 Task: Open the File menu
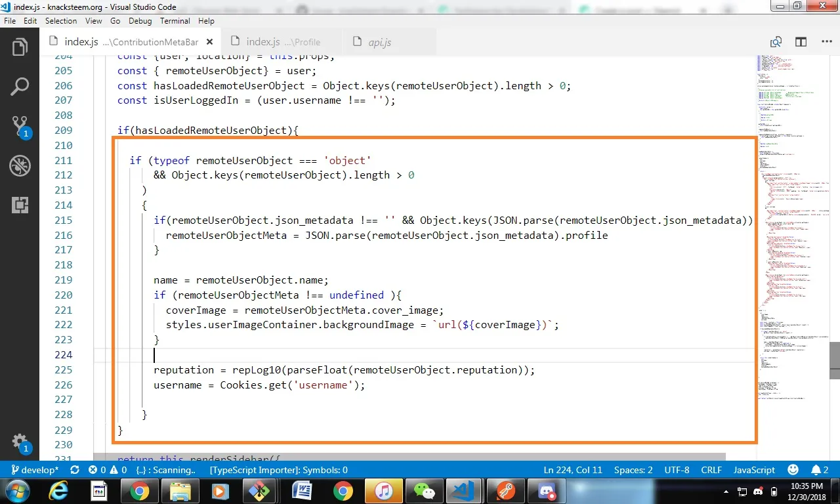[x=10, y=21]
